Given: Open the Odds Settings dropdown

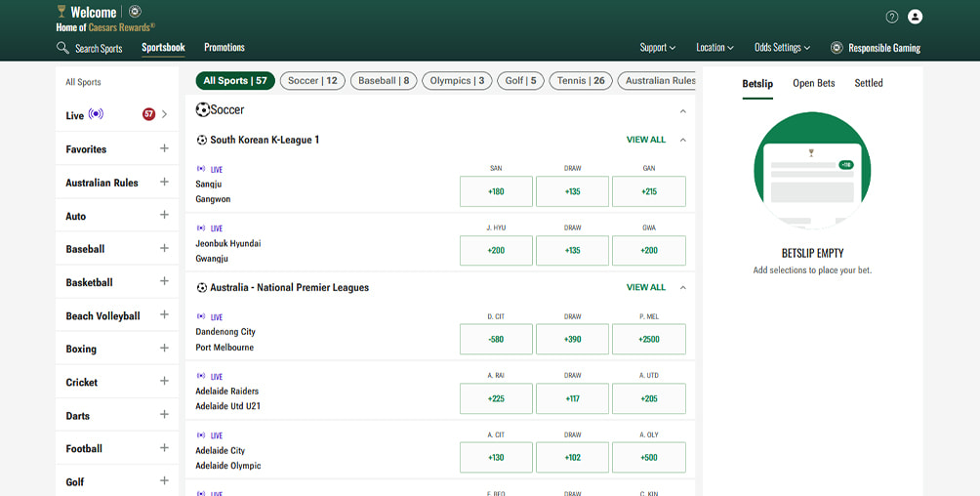Looking at the screenshot, I should point(783,48).
